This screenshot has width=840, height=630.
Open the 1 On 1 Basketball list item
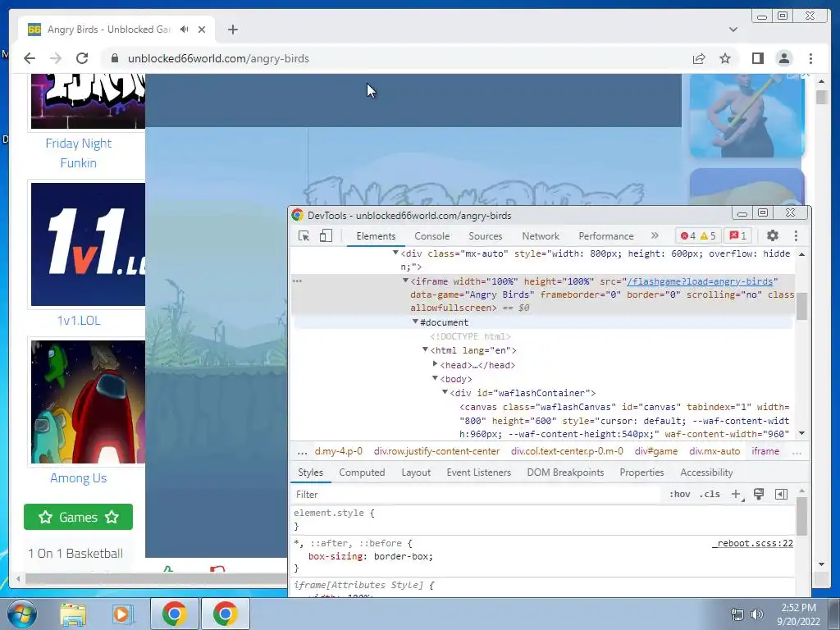(x=75, y=554)
